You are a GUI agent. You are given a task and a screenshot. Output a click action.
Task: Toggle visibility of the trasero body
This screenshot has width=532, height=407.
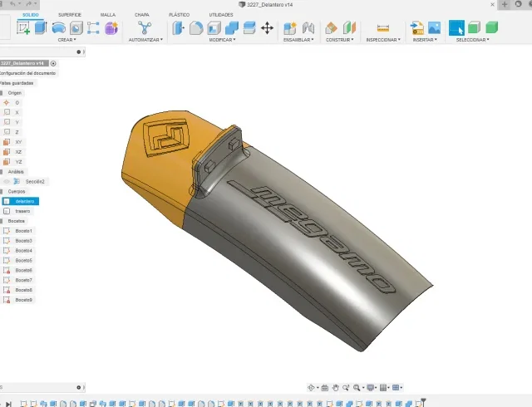point(7,211)
